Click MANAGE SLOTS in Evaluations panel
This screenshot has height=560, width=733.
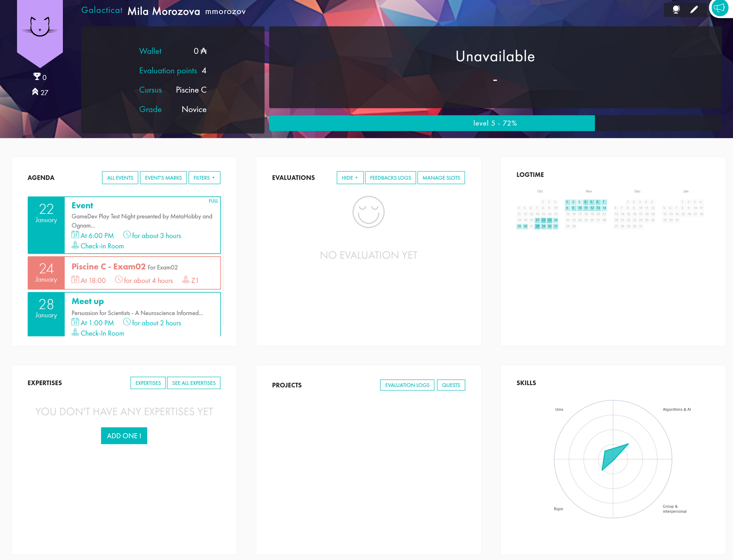pos(441,177)
